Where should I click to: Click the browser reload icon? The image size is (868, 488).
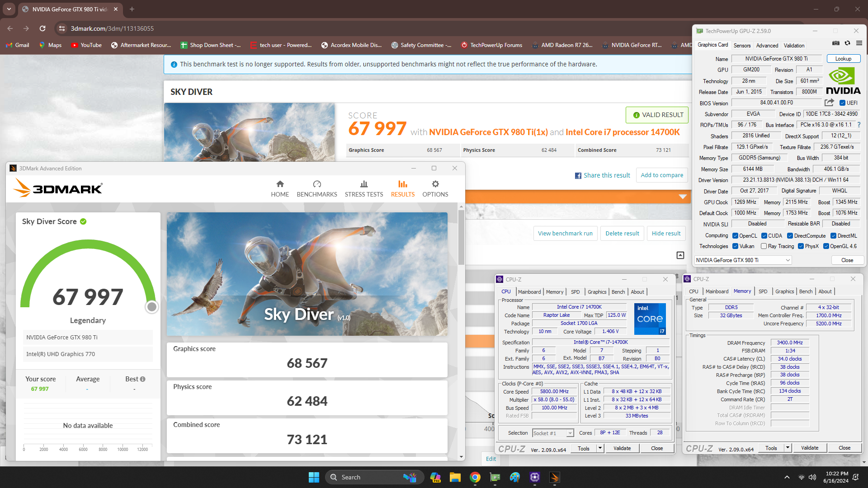coord(42,28)
